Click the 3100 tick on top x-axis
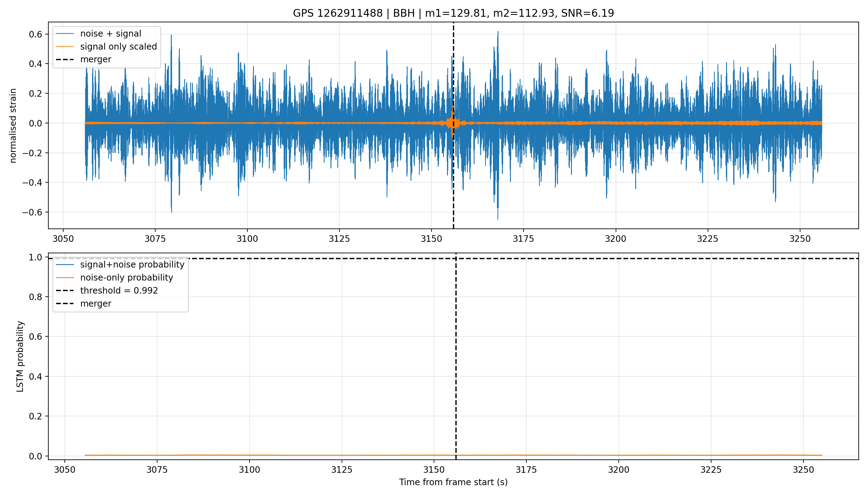Viewport: 868px width, 496px height. 247,239
